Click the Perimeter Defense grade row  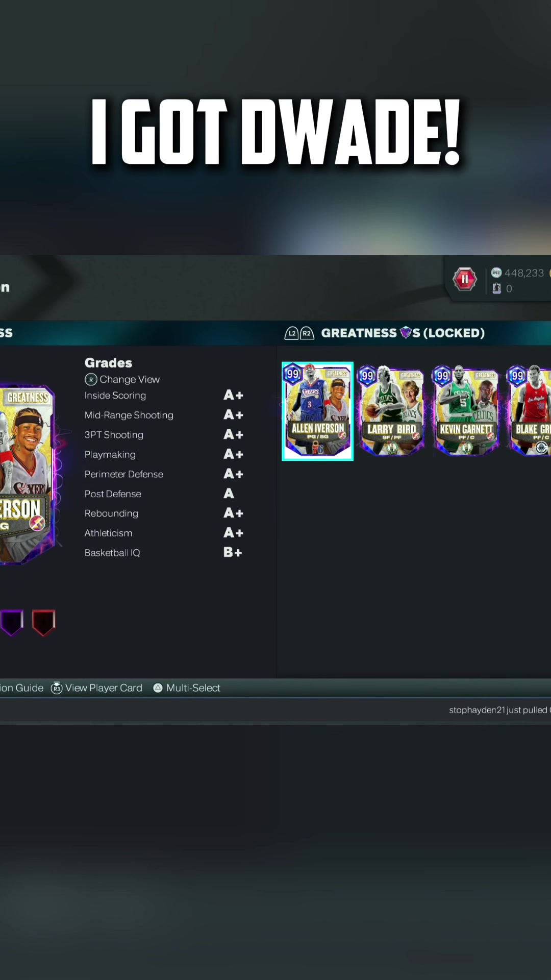click(164, 474)
